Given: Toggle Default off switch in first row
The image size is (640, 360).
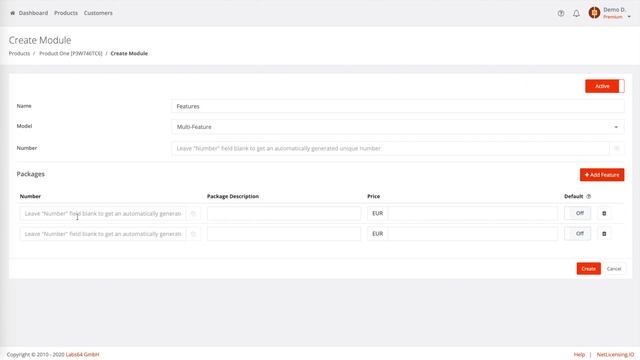Looking at the screenshot, I should pos(577,213).
